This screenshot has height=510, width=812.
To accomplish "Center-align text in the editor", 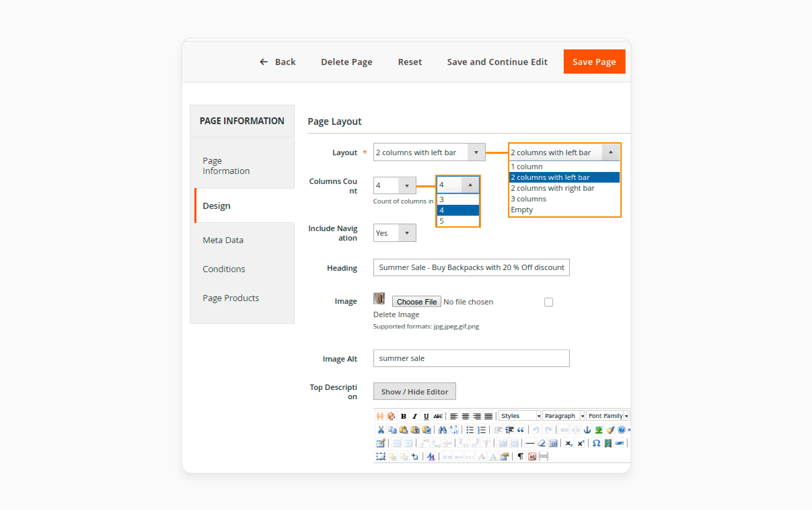I will click(465, 416).
